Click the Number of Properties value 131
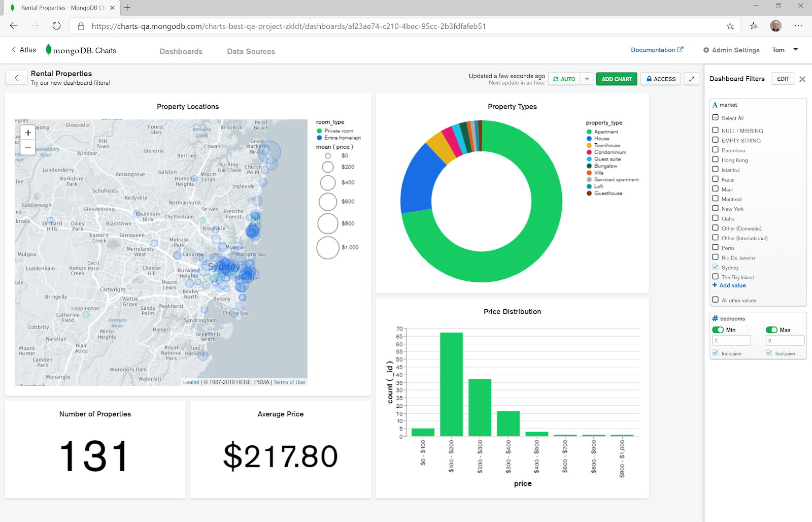This screenshot has height=522, width=812. pos(94,455)
